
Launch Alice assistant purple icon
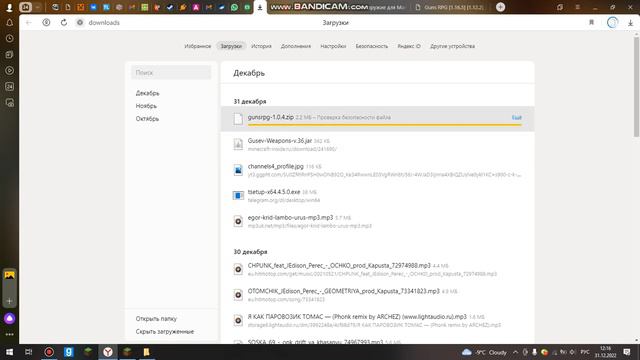click(x=9, y=318)
